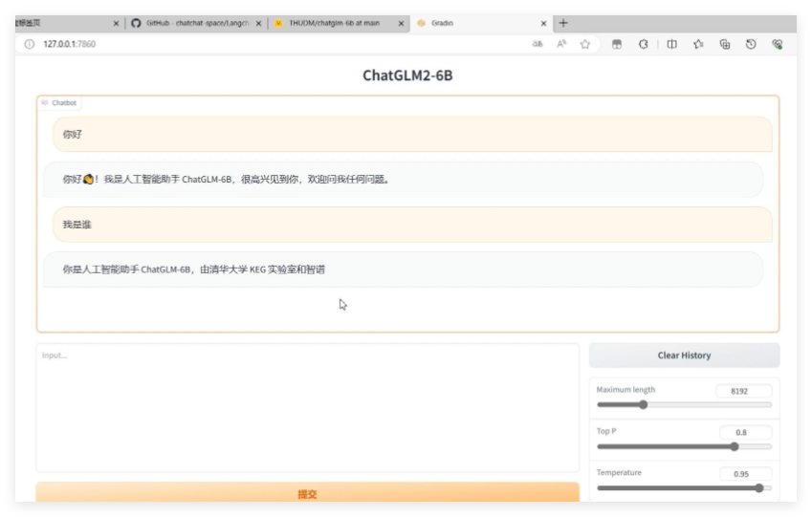The height and width of the screenshot is (517, 812).
Task: Click the Top P label
Action: (606, 431)
